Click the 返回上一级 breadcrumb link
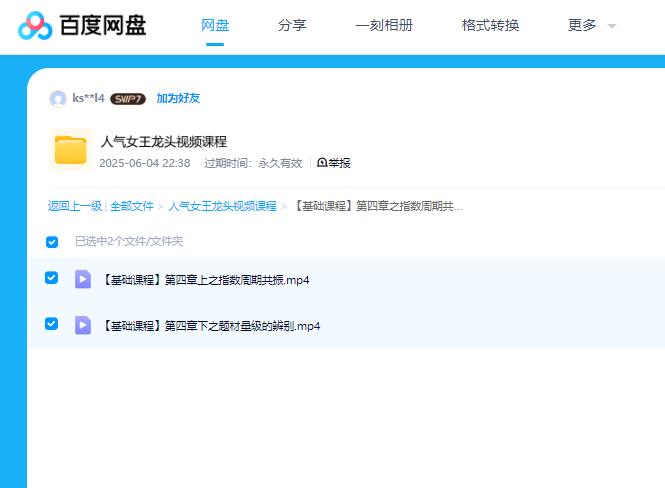Screen dimensions: 665x488 74,206
